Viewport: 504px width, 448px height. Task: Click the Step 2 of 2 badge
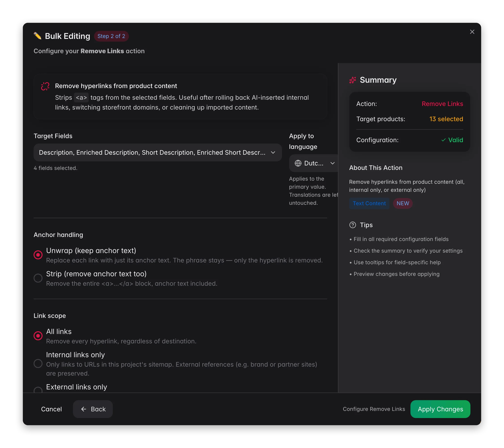(111, 36)
